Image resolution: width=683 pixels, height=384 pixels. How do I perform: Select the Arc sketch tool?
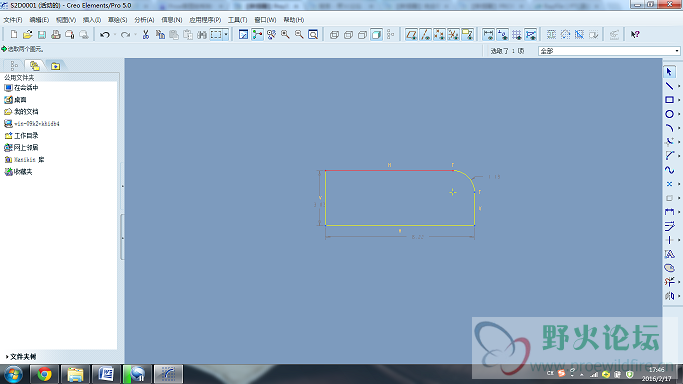click(x=669, y=128)
